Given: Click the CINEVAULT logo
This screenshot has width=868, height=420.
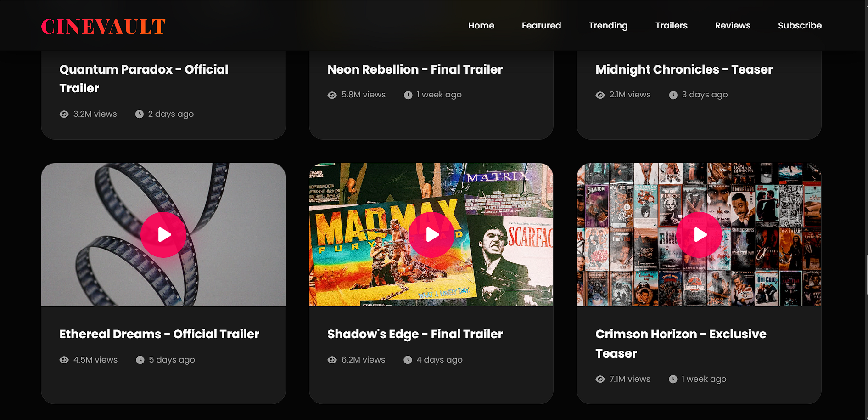Looking at the screenshot, I should (103, 27).
